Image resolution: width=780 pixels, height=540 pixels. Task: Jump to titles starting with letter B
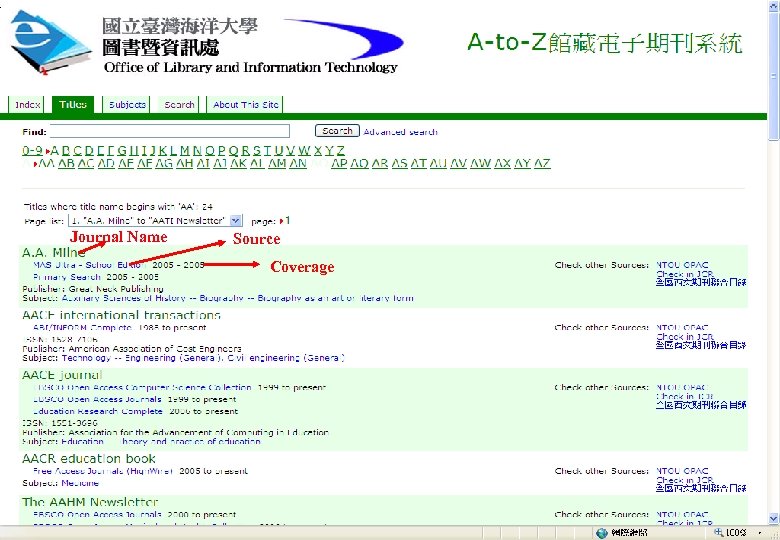click(x=65, y=150)
